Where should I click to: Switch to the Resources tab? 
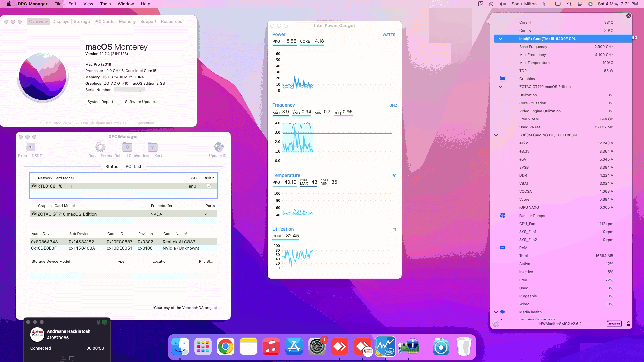171,22
